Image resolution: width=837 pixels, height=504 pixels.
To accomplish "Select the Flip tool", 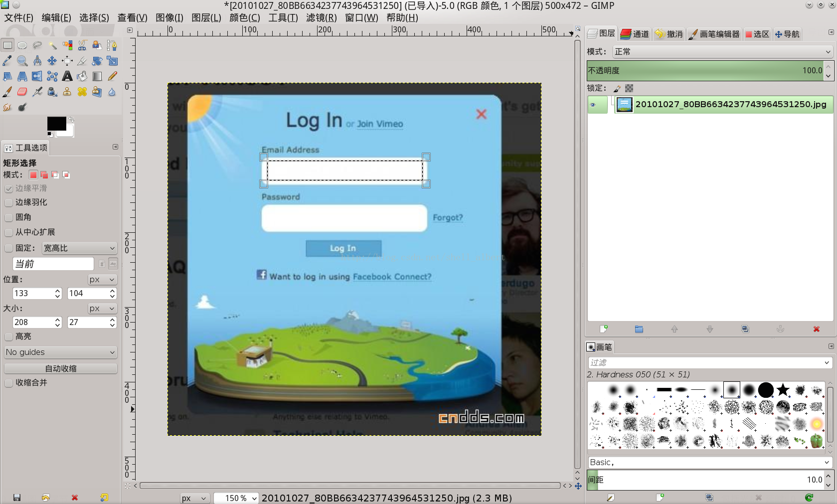I will 37,76.
